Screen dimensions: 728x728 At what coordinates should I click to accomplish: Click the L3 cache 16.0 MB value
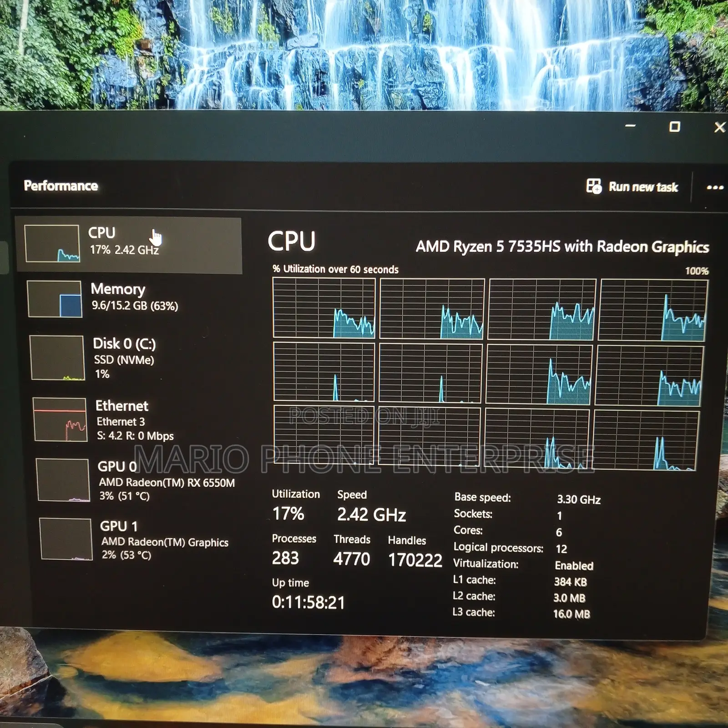pyautogui.click(x=571, y=614)
